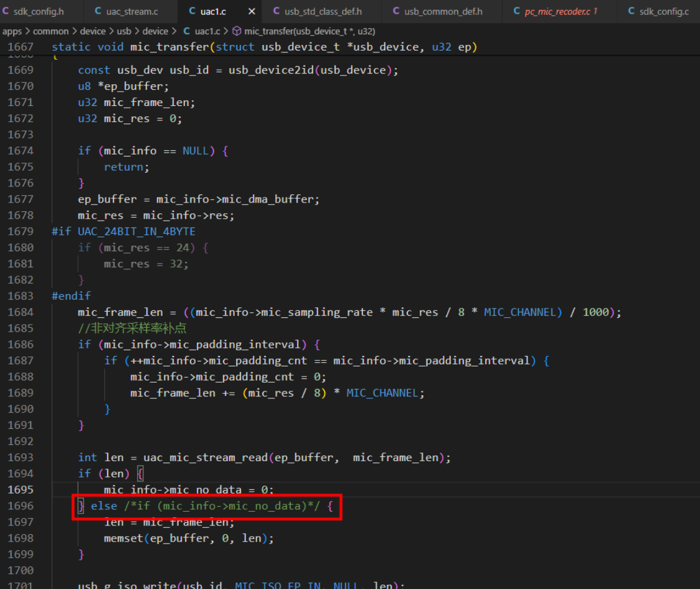Open the common breadcrumb folder

point(51,31)
